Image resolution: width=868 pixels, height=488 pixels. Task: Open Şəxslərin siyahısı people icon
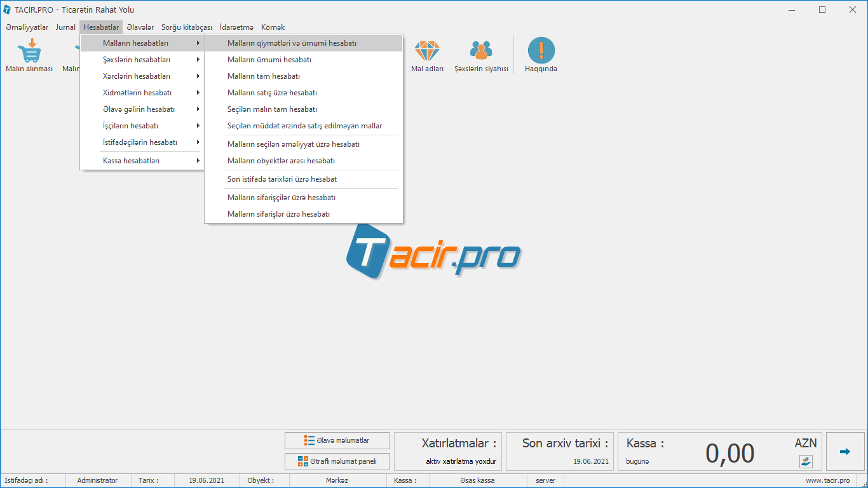481,51
